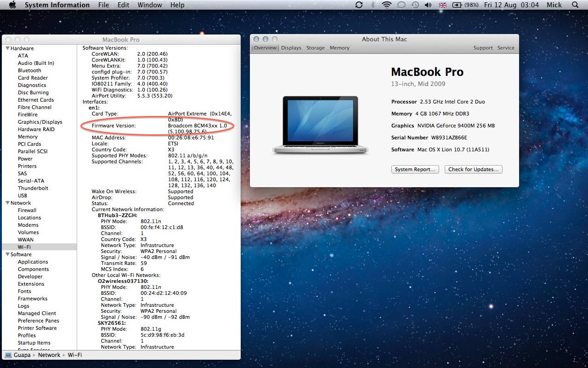Collapse the Hardware section disclosure triangle
Viewport: 588px width, 368px height.
[x=7, y=48]
